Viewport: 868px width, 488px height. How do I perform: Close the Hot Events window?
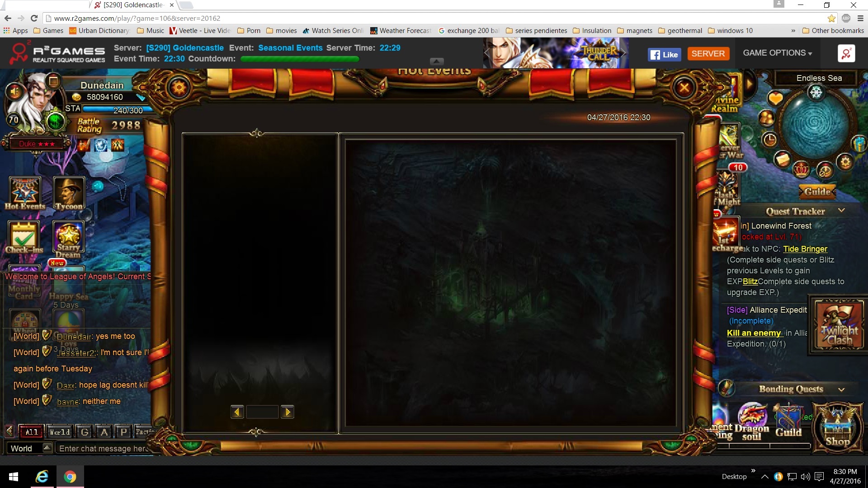click(x=684, y=87)
